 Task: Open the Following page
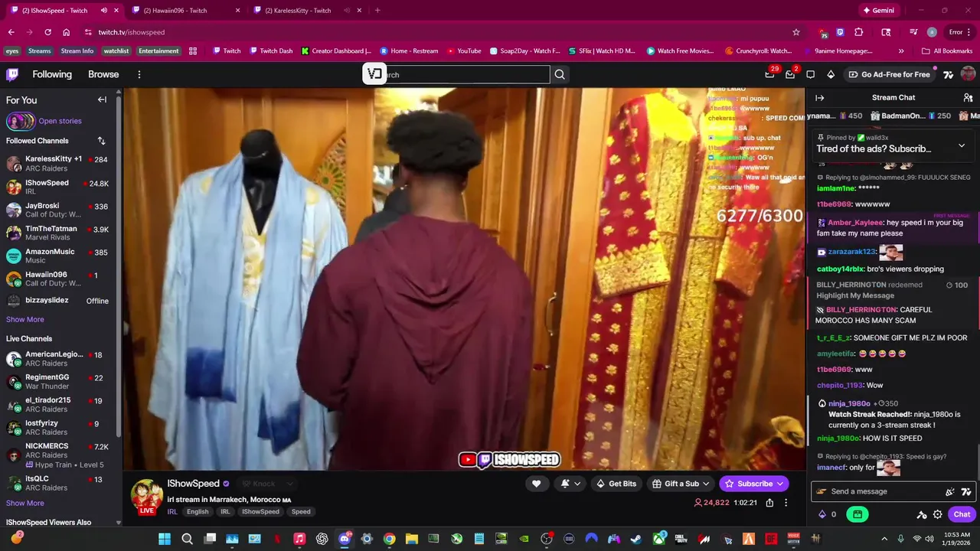tap(52, 74)
